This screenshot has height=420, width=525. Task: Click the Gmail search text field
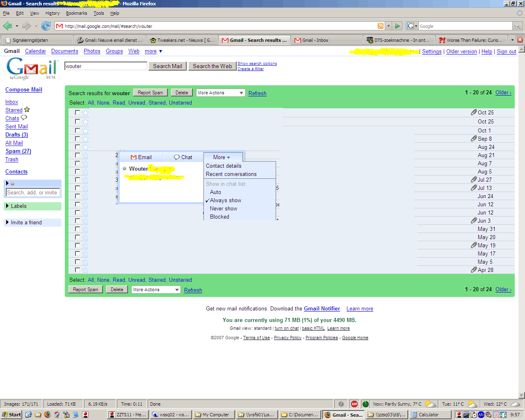click(x=106, y=66)
